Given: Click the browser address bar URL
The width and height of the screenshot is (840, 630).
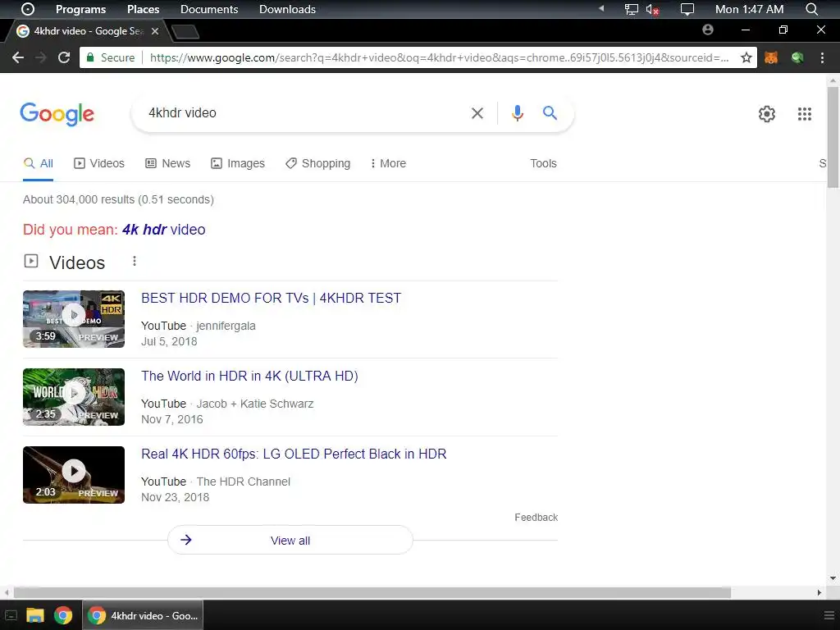Looking at the screenshot, I should click(440, 57).
